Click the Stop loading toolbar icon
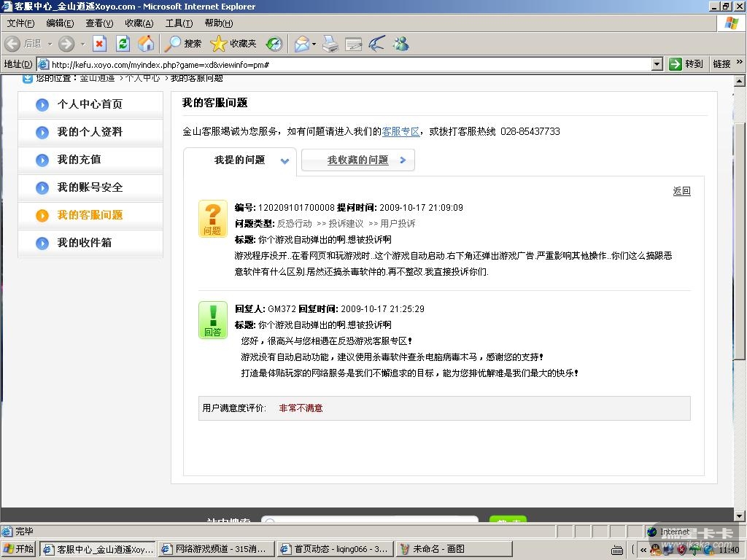The height and width of the screenshot is (560, 747). pos(100,44)
